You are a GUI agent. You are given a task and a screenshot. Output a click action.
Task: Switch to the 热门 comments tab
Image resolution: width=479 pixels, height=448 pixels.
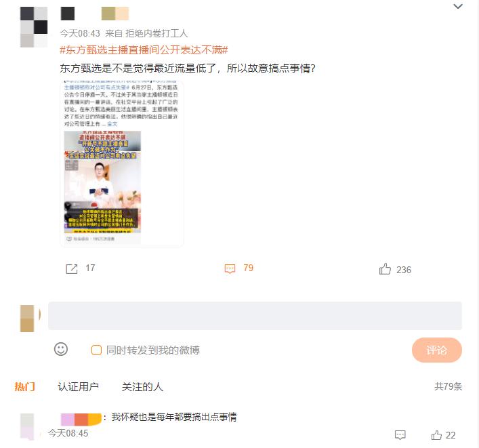click(24, 386)
